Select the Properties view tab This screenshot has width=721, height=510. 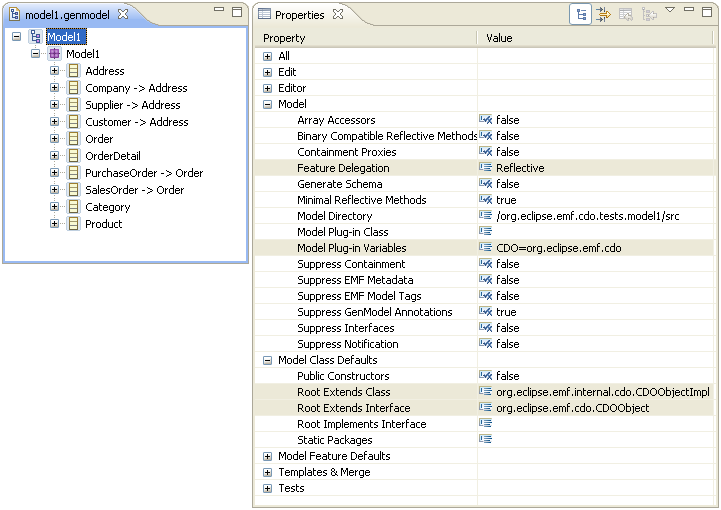[x=298, y=15]
